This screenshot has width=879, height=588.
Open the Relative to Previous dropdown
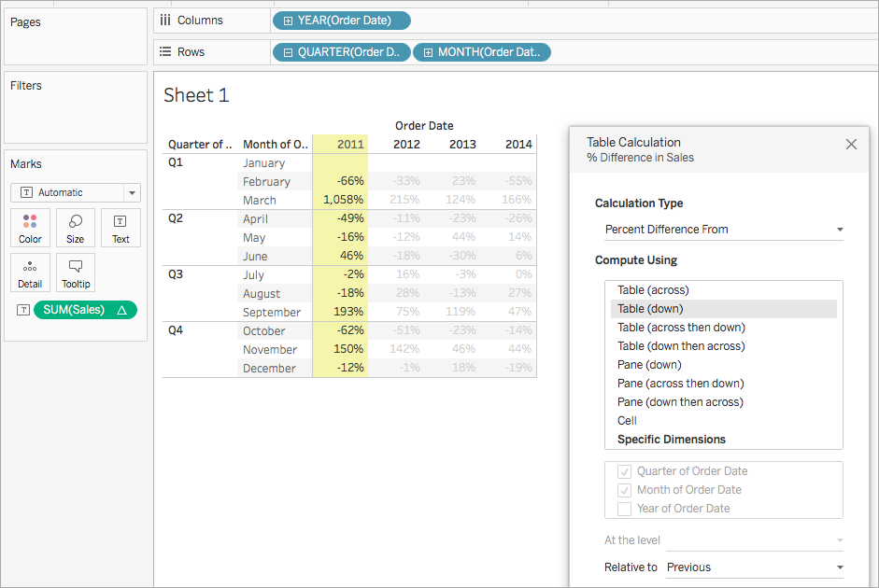click(754, 567)
